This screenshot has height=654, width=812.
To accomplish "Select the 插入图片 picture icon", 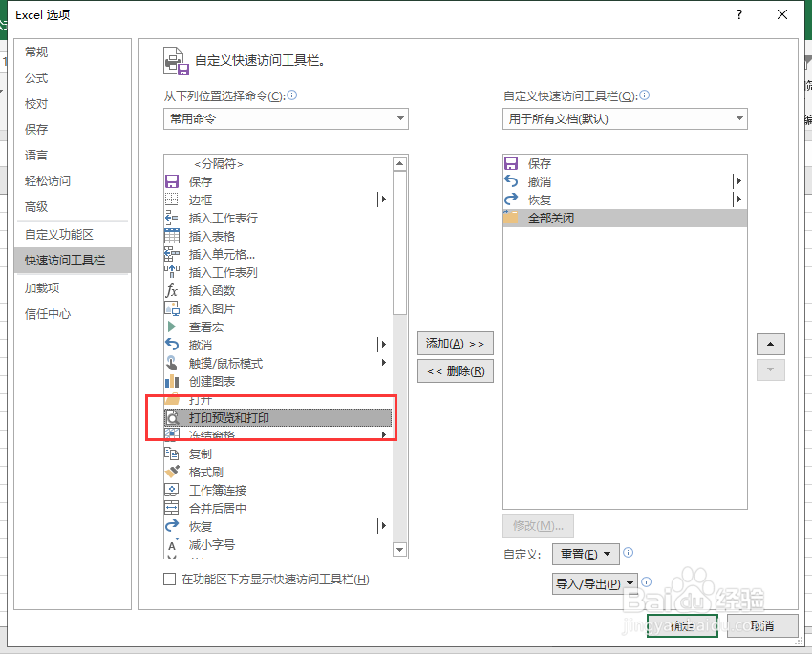I will (171, 308).
